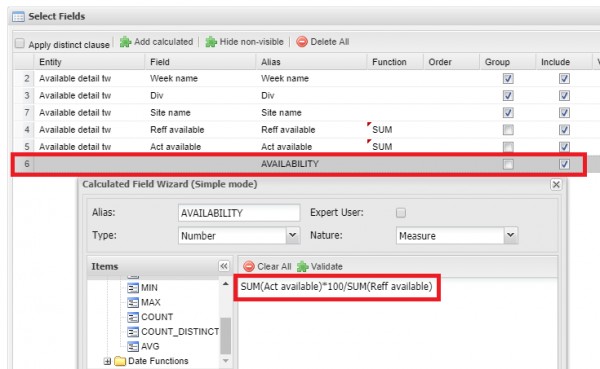Image resolution: width=600 pixels, height=369 pixels.
Task: Click the Add calculated puzzle icon
Action: [x=126, y=42]
